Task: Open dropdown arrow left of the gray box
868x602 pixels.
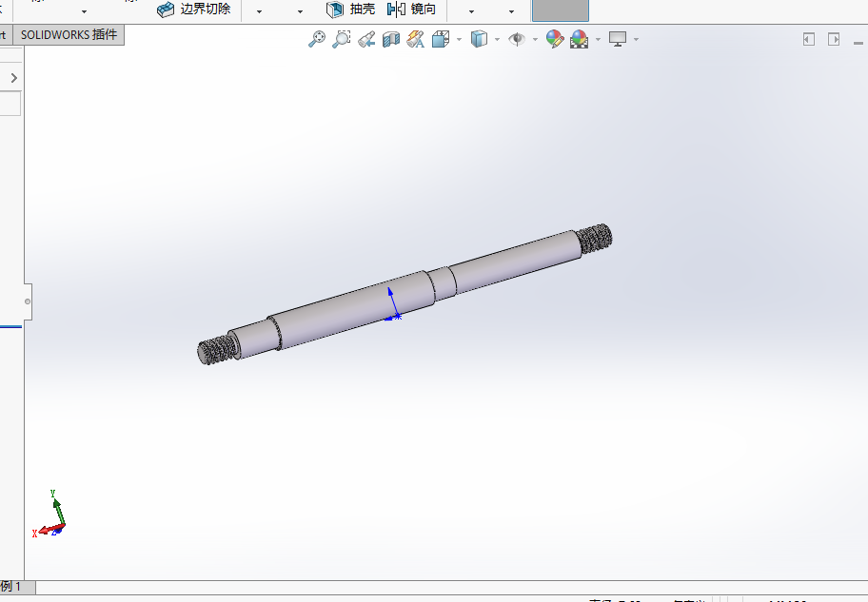Action: 511,11
